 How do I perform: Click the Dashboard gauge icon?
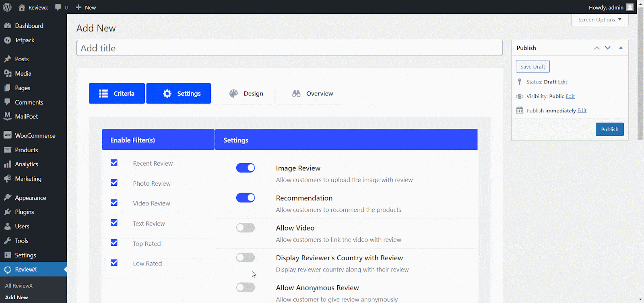point(7,26)
